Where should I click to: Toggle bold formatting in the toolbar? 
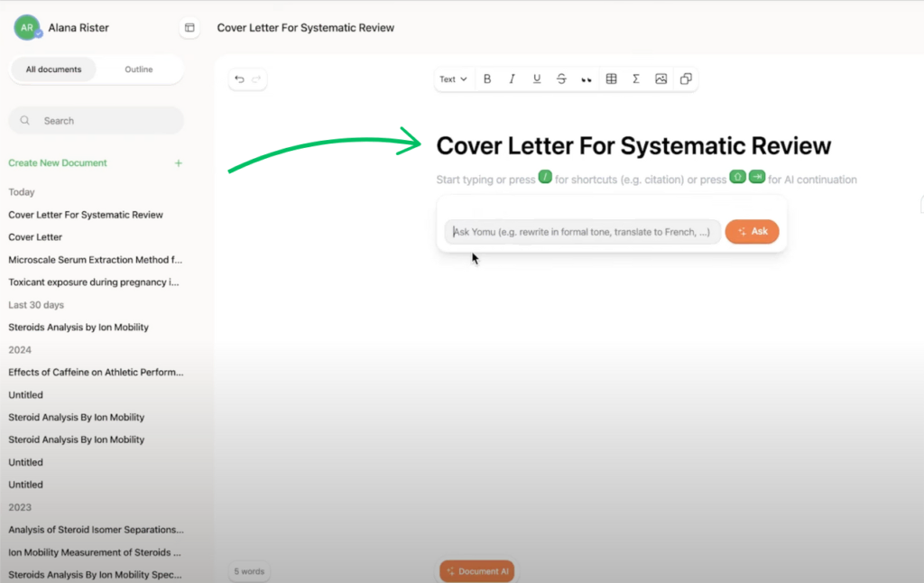487,79
